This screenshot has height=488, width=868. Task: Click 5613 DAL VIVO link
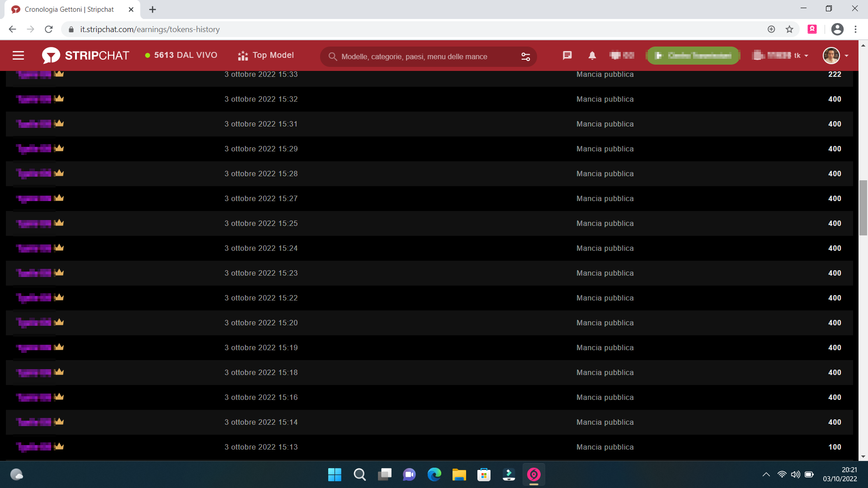tap(181, 55)
